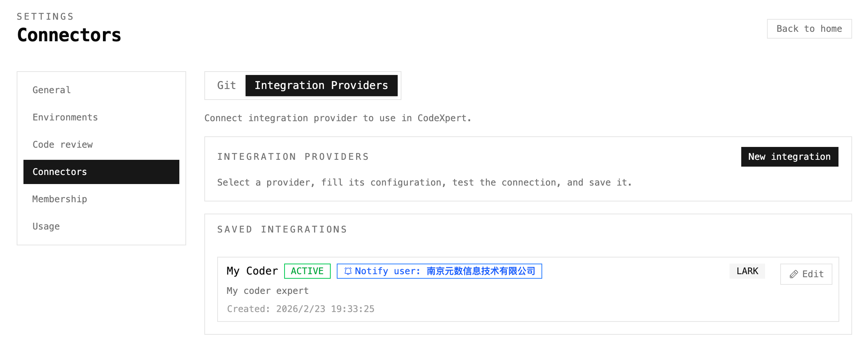Click the pencil icon on the Edit button

[x=793, y=274]
